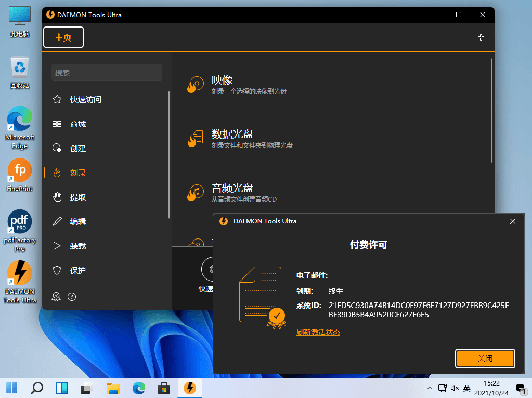Click the 数据光盘 burning files icon
This screenshot has height=398, width=532.
pos(196,139)
